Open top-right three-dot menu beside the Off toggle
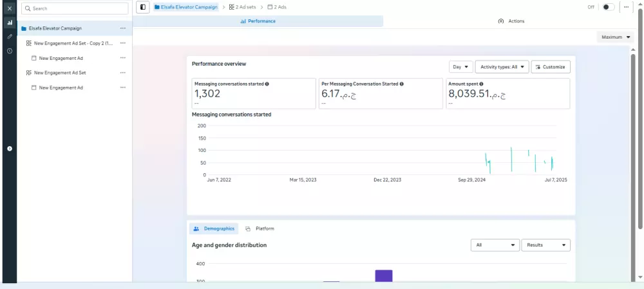Viewport: 644px width, 289px height. click(x=626, y=7)
